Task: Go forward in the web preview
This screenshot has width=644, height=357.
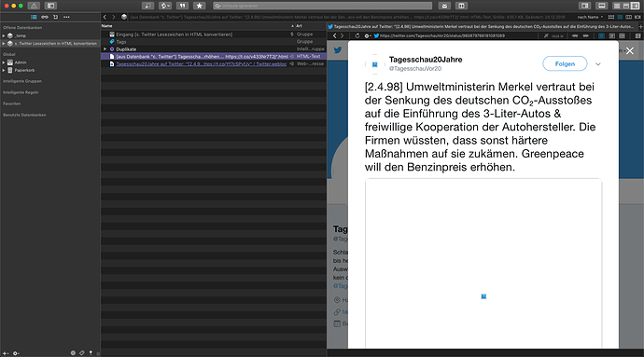Action: [343, 35]
